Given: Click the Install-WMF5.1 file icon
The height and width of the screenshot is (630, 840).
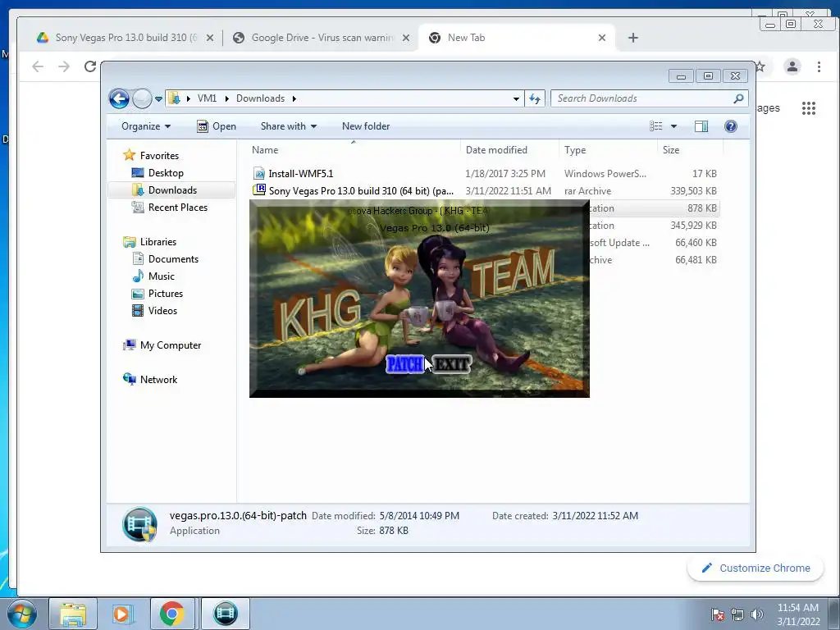Looking at the screenshot, I should (259, 174).
